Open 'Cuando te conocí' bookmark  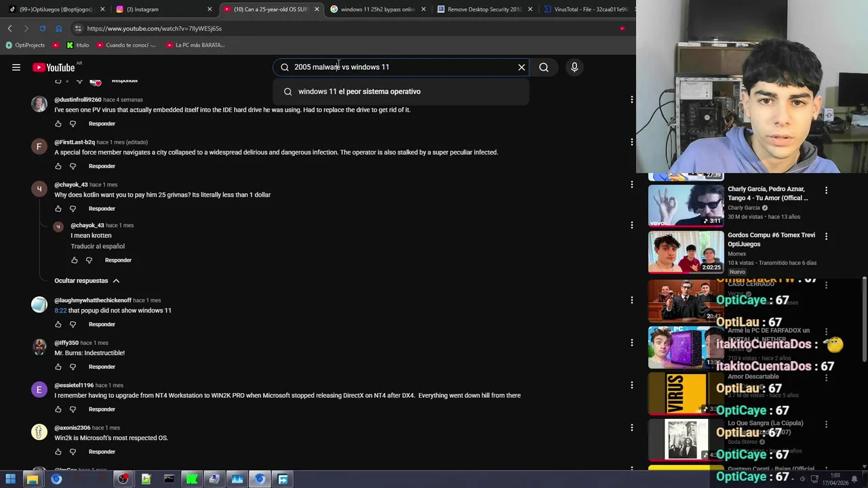pos(126,45)
